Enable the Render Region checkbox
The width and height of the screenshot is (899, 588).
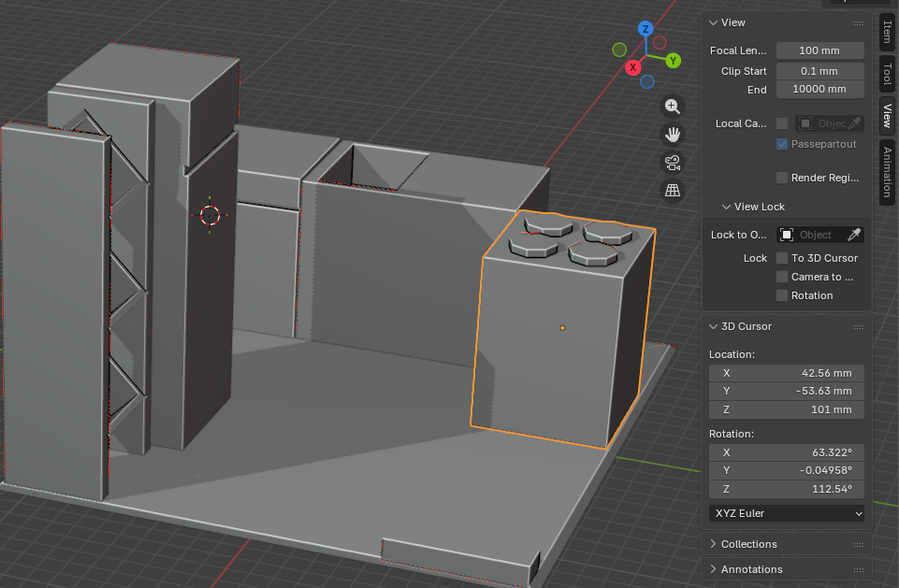(x=782, y=178)
